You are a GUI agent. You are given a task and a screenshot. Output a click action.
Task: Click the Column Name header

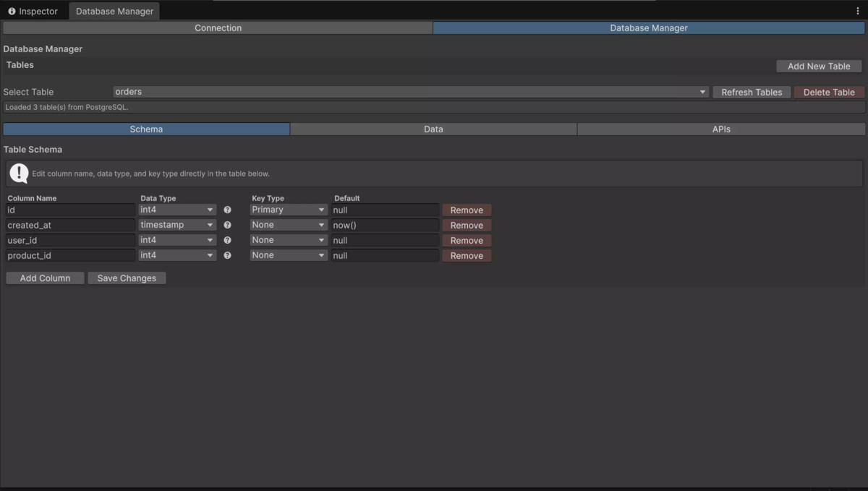(x=32, y=198)
